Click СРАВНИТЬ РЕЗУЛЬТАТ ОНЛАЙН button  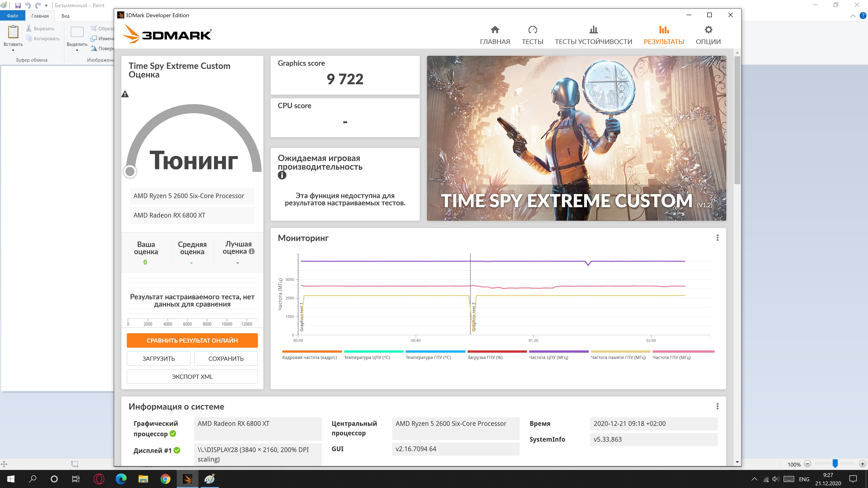click(x=192, y=340)
